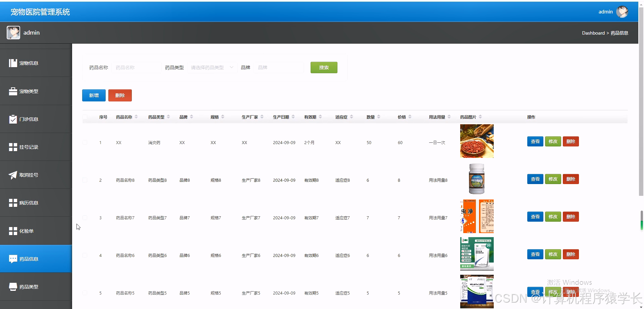The image size is (644, 309).
Task: Click the 药品名称 search input field
Action: 137,68
